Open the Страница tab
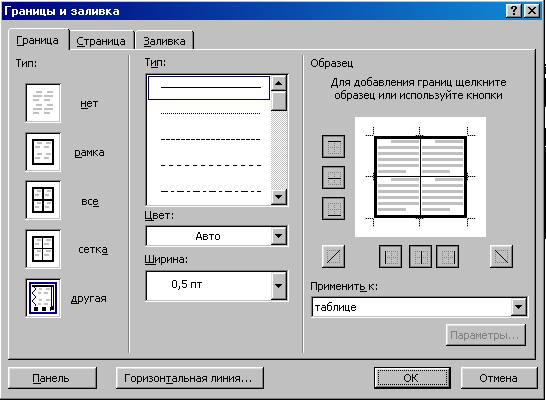546x400 pixels. (x=101, y=41)
